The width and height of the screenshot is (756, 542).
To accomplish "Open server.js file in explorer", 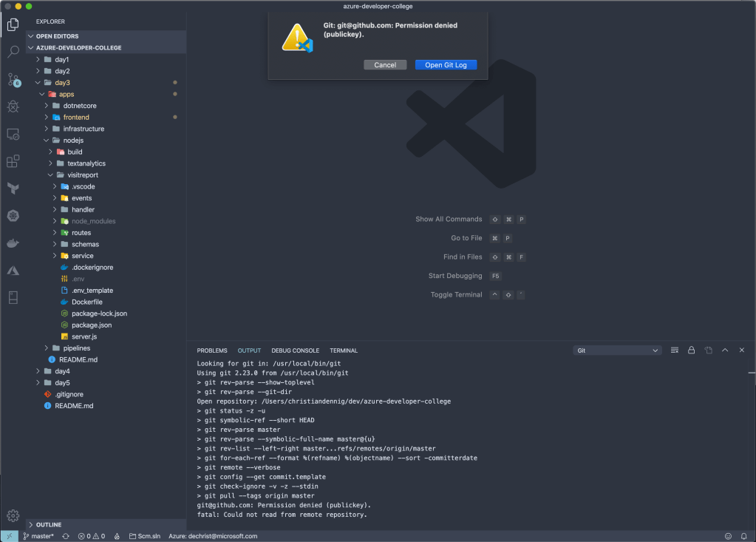I will pos(84,336).
